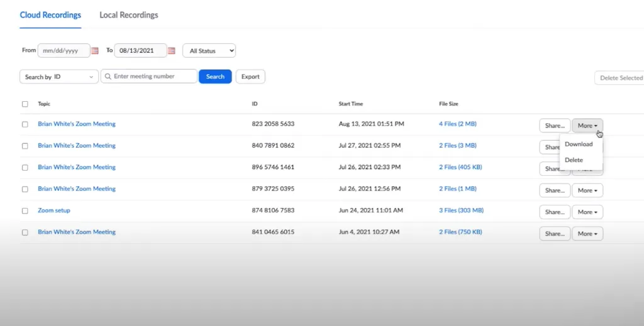Share the Jul 26 12:56 PM recording
This screenshot has height=326, width=644.
555,190
